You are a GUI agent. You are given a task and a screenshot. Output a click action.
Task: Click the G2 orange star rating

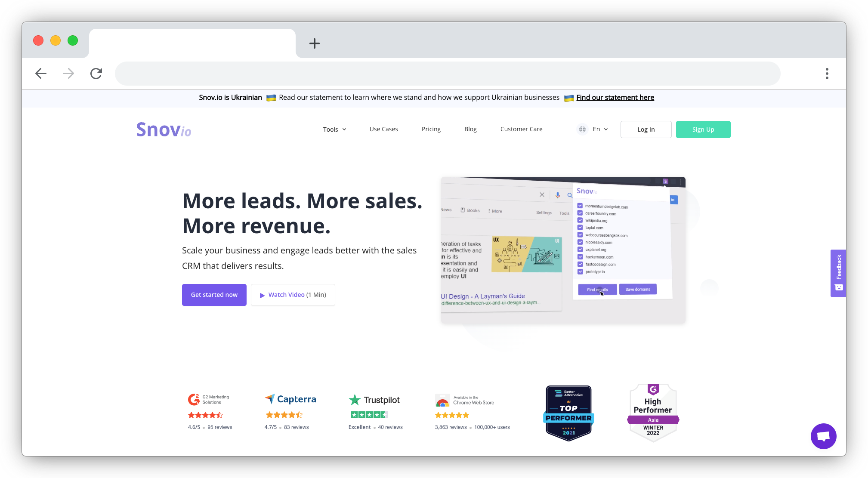(x=206, y=415)
